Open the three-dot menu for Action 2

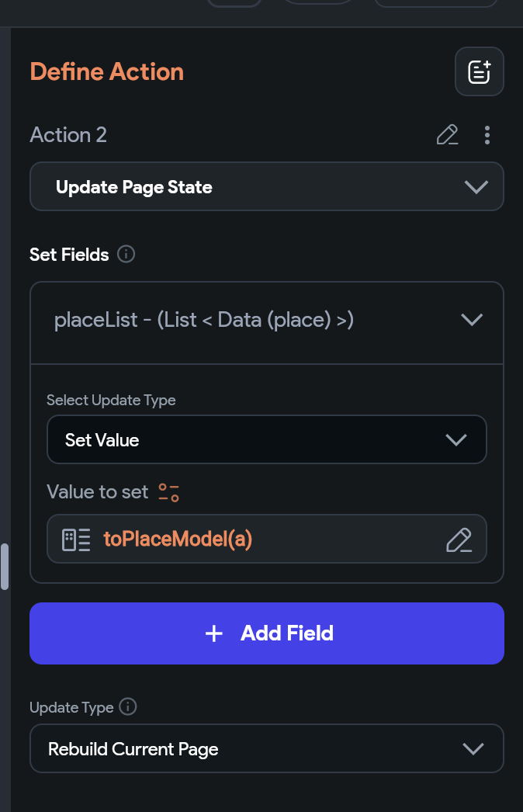487,135
